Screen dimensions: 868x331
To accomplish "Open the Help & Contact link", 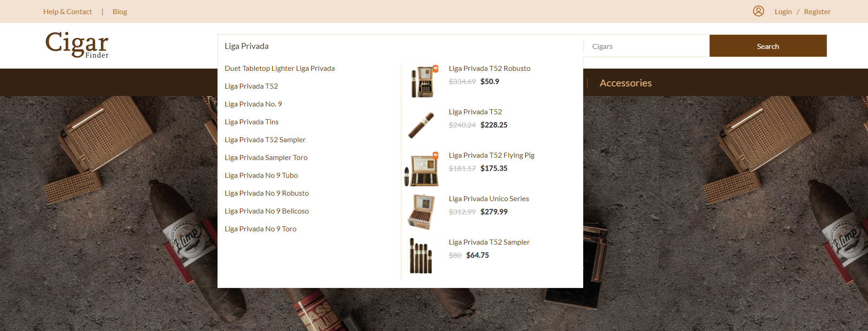I will point(67,11).
